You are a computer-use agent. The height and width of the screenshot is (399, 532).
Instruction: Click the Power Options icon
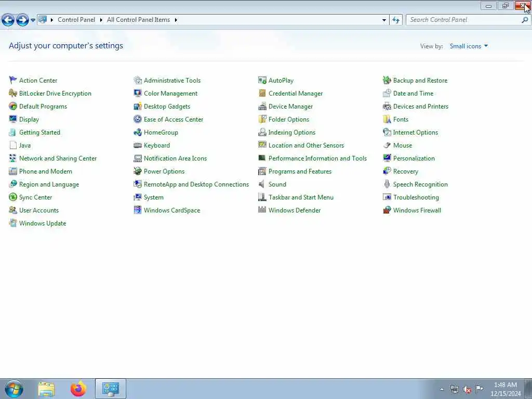click(137, 171)
